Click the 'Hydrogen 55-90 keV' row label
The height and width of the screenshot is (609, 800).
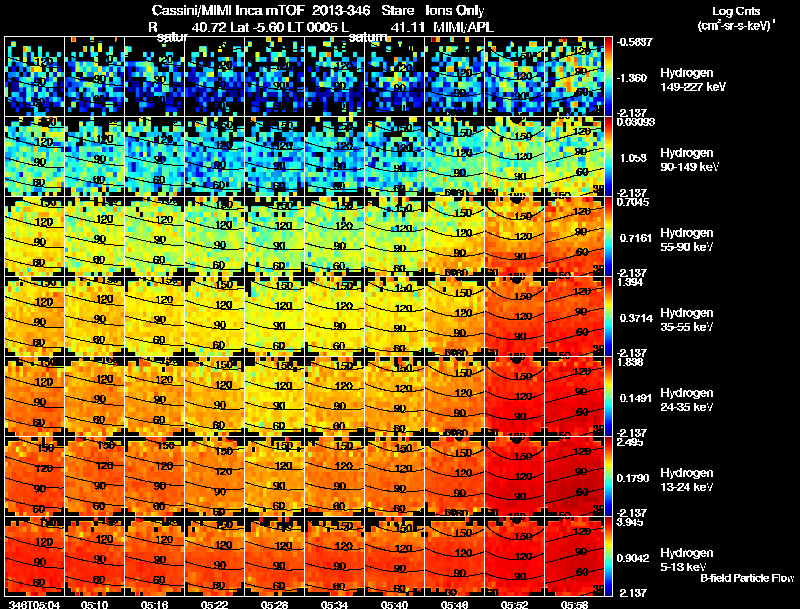pyautogui.click(x=687, y=240)
